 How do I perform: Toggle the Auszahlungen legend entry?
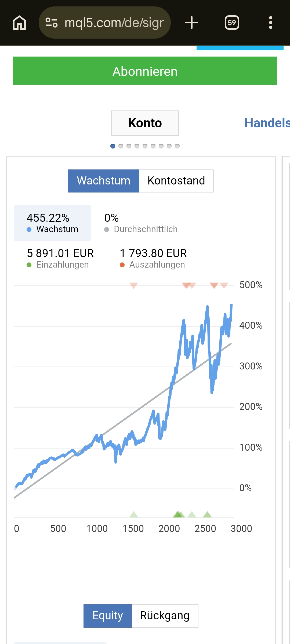(x=153, y=258)
